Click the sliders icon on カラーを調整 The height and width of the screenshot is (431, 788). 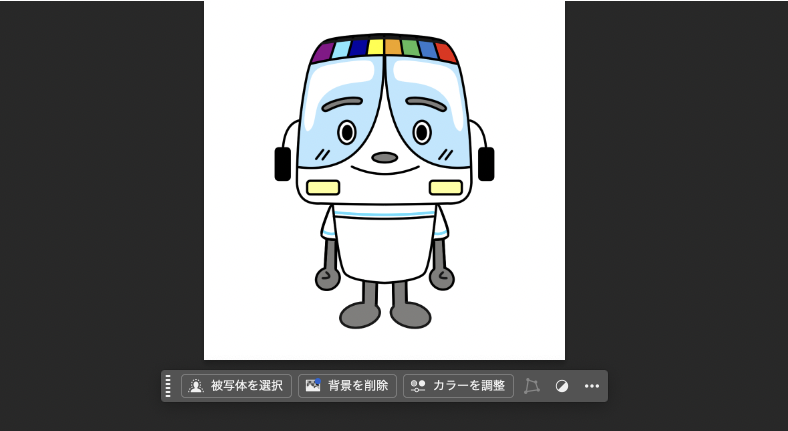(x=418, y=386)
